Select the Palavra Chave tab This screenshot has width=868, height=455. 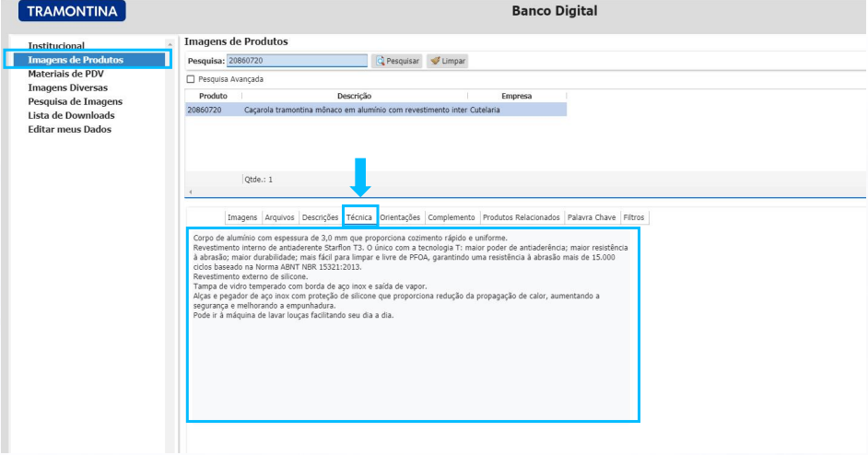tap(592, 217)
